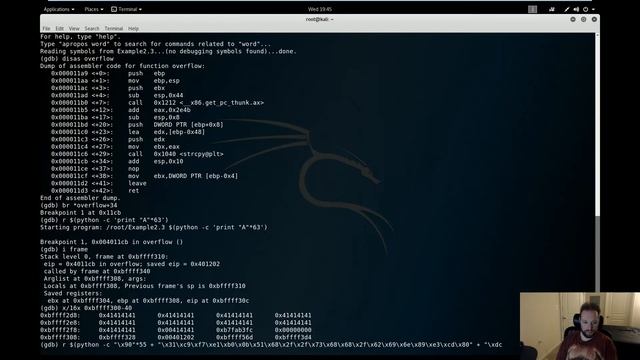This screenshot has width=640, height=360.
Task: Expand the system menu arrow beside power icon
Action: click(x=593, y=9)
